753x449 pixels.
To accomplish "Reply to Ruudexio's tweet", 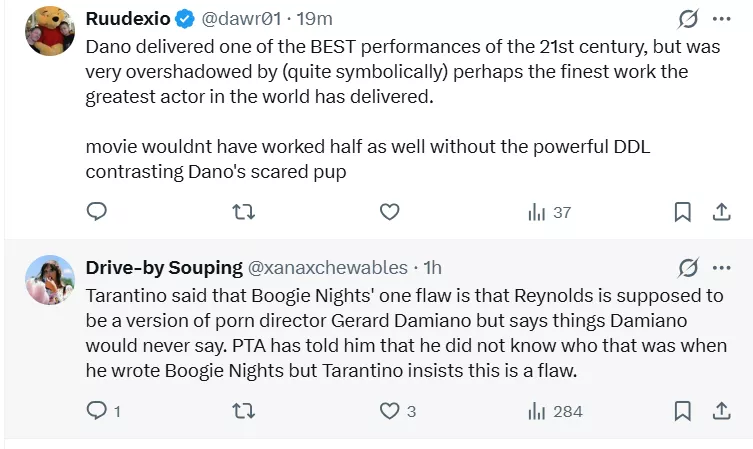I will pyautogui.click(x=97, y=212).
